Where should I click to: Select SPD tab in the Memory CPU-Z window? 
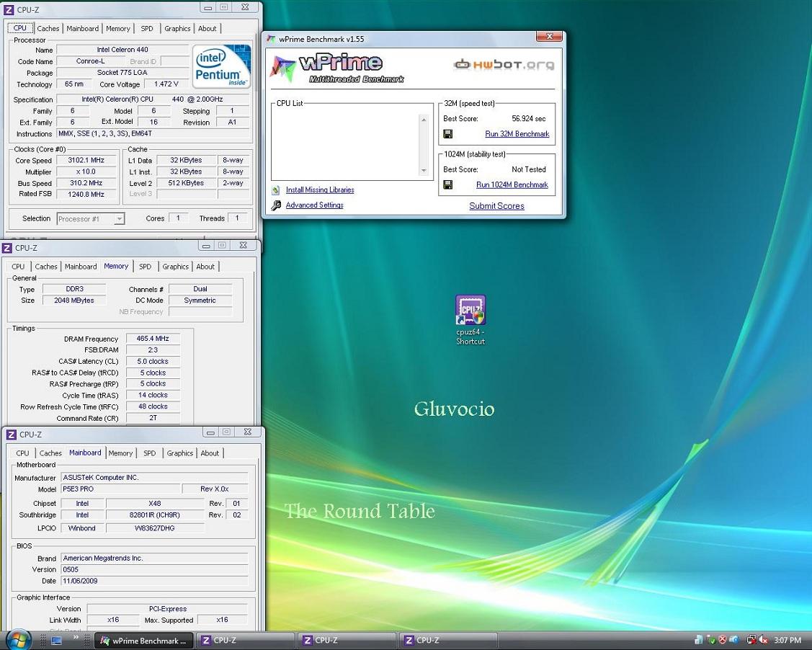145,267
